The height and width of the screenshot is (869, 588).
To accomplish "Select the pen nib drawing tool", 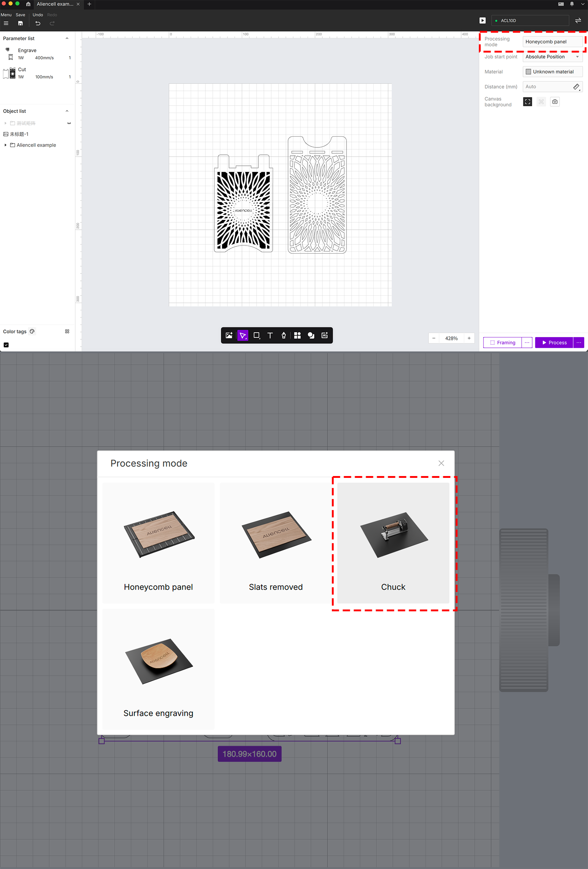I will (x=284, y=335).
